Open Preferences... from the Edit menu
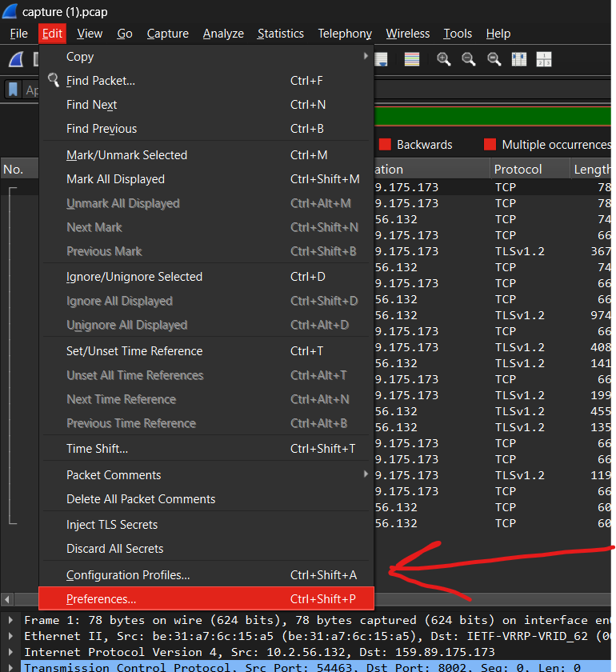Image resolution: width=616 pixels, height=672 pixels. tap(206, 598)
